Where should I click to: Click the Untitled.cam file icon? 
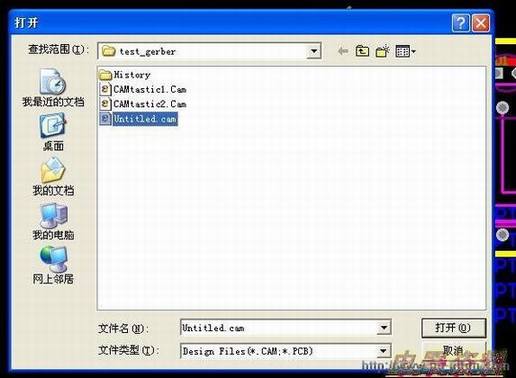[105, 119]
